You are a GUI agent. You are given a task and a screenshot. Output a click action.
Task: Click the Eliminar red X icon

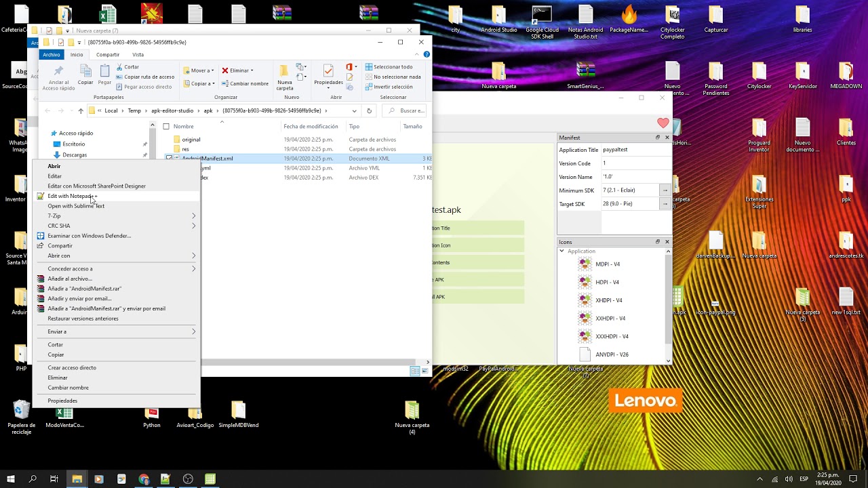pos(224,70)
